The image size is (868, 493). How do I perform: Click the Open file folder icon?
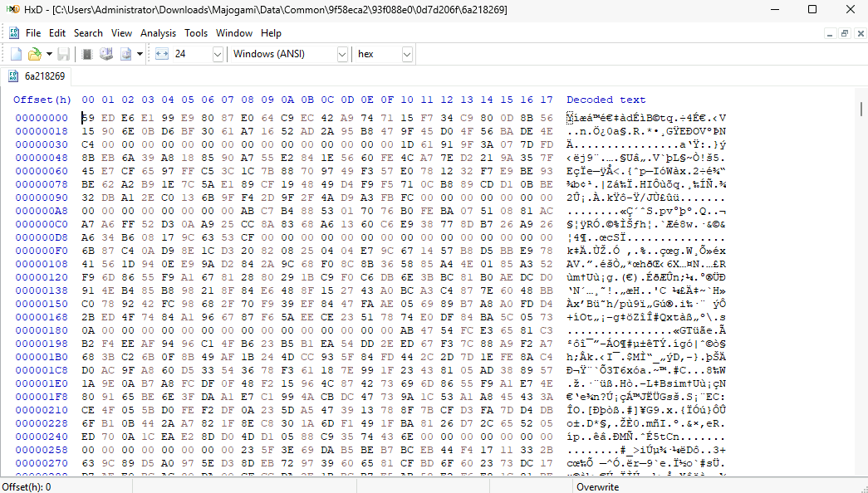pyautogui.click(x=33, y=54)
